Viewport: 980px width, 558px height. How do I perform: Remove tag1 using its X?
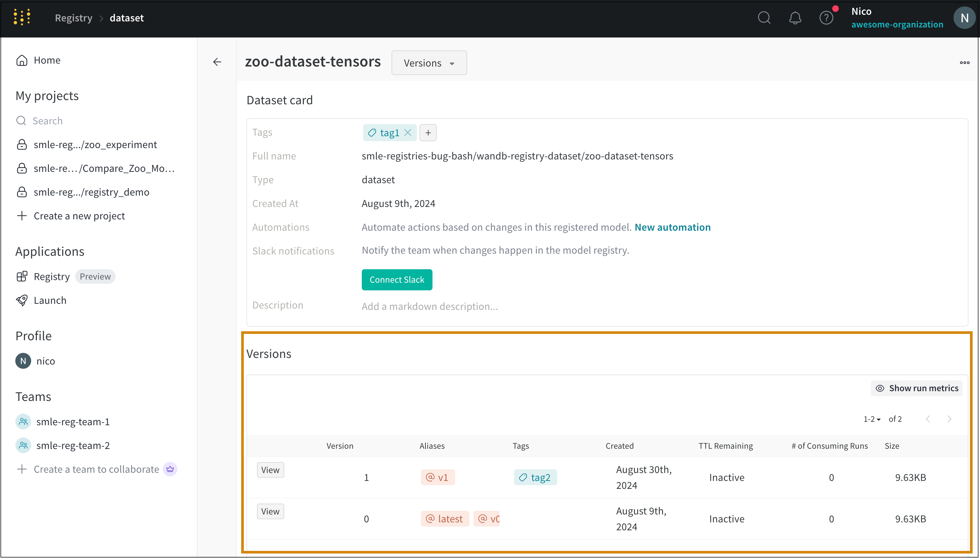(x=408, y=132)
